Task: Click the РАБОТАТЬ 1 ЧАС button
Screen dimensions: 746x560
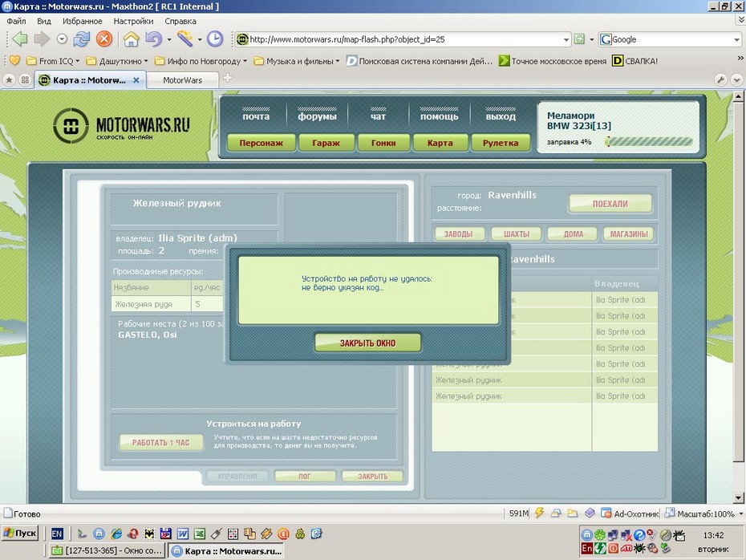Action: (x=160, y=443)
